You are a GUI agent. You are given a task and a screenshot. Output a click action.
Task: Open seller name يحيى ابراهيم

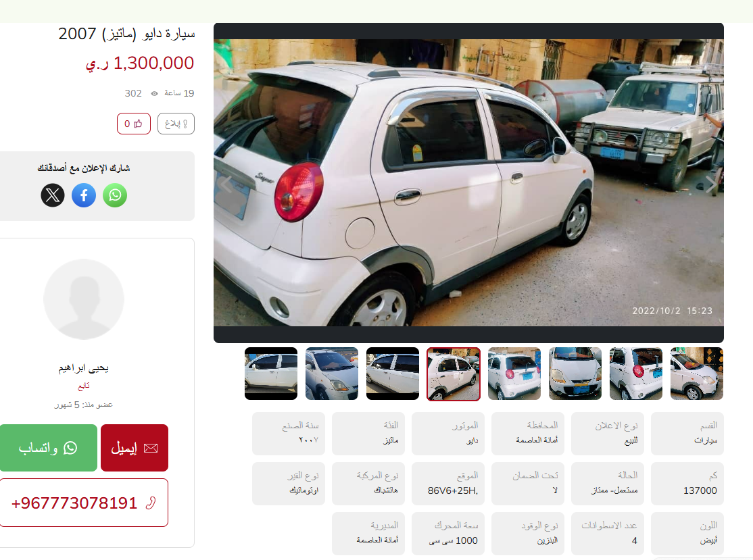click(x=84, y=368)
